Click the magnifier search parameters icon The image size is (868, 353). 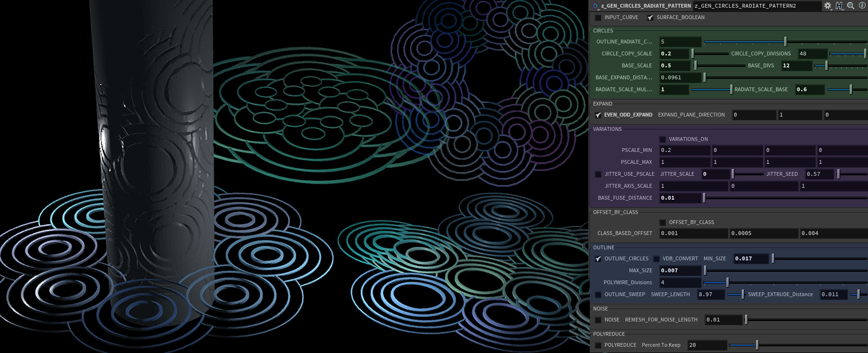(x=851, y=5)
